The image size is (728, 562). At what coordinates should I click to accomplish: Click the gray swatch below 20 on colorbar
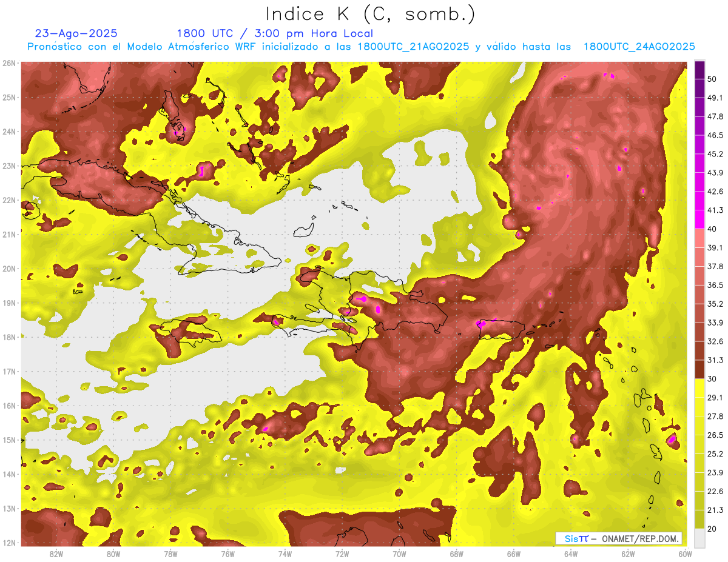pyautogui.click(x=699, y=537)
